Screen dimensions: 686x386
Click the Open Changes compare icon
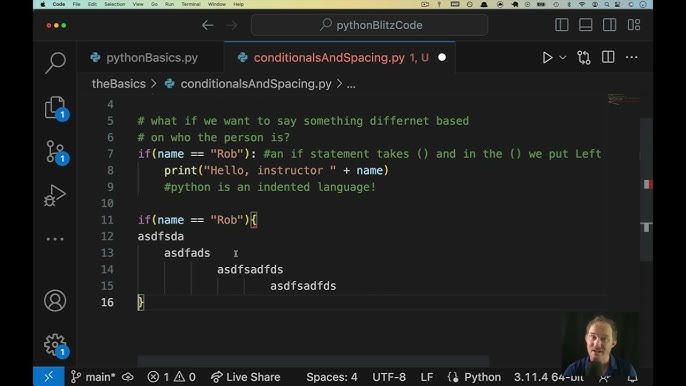point(584,57)
